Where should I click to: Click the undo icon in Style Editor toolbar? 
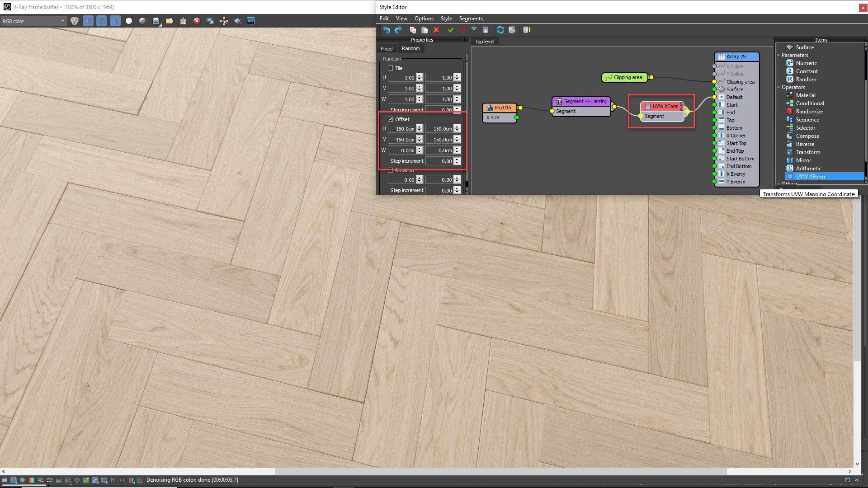tap(387, 30)
